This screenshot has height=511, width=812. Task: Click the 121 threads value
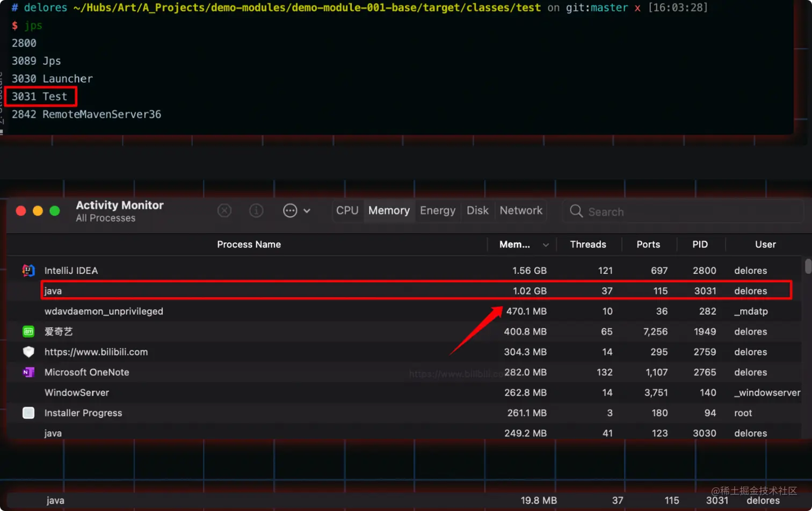pyautogui.click(x=605, y=271)
